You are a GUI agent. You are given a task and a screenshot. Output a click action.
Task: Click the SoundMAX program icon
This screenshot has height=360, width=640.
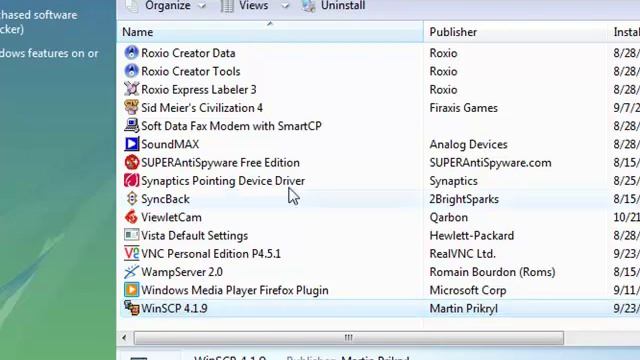(131, 144)
